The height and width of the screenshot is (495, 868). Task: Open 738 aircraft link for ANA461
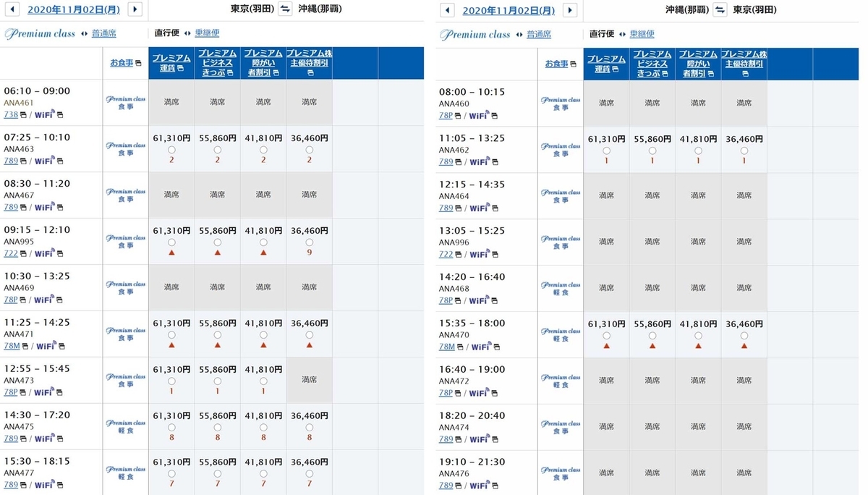(11, 114)
